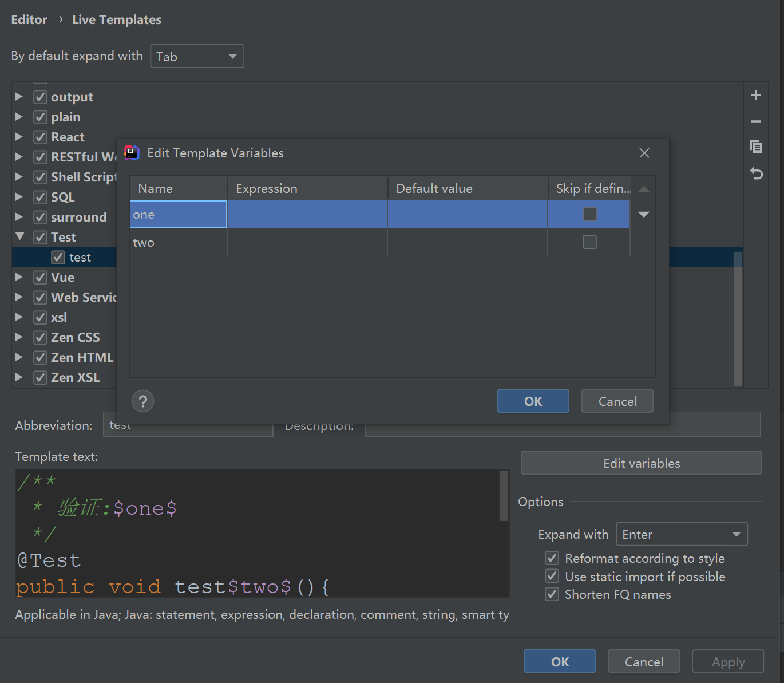The height and width of the screenshot is (683, 784).
Task: Move variable up with arrow icon
Action: point(644,189)
